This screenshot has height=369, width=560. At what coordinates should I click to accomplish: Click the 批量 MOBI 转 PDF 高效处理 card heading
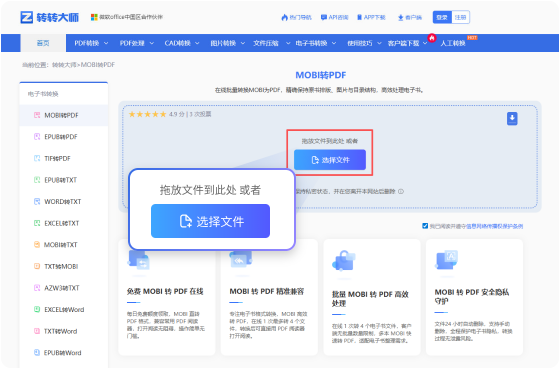click(370, 299)
